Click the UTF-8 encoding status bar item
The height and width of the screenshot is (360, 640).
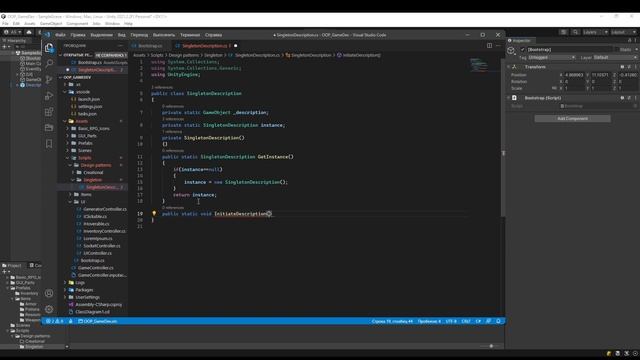[451, 321]
